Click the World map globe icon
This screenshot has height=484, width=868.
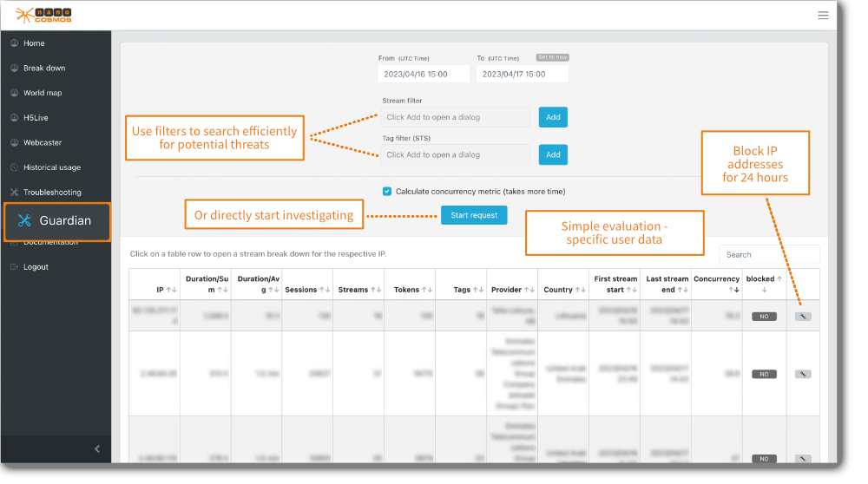(14, 93)
